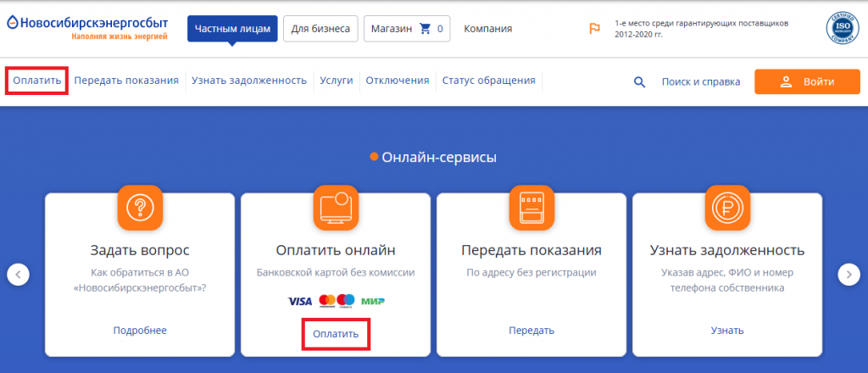
Task: Go to next services carousel slide
Action: [849, 274]
